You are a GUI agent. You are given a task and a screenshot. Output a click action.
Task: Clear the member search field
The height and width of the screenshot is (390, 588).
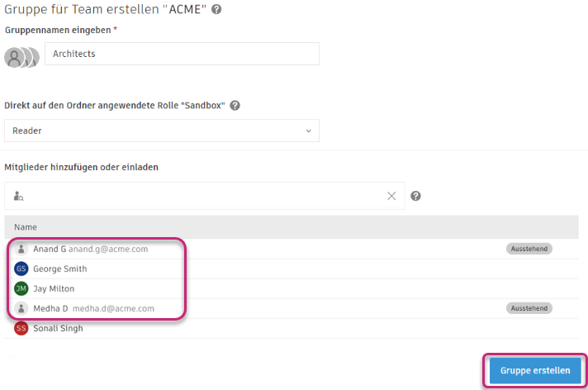[x=392, y=196]
